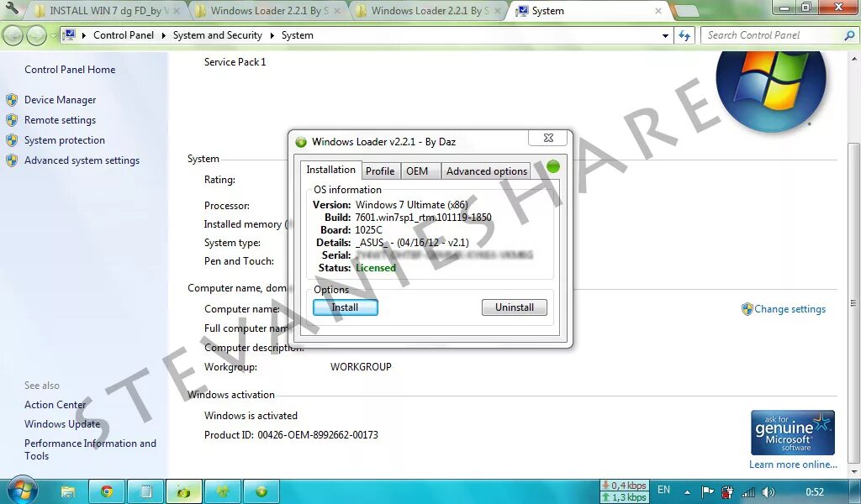Open a new tab next to System

pyautogui.click(x=685, y=11)
